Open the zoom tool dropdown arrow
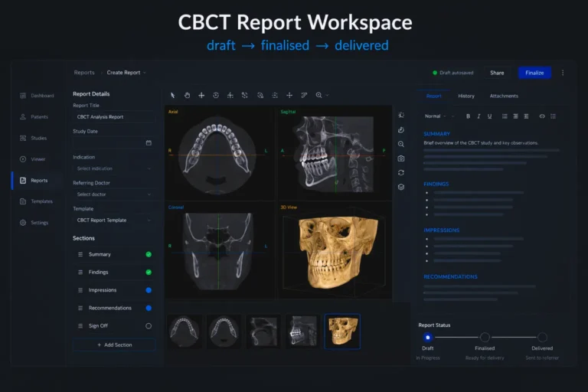The image size is (588, 392). [328, 95]
